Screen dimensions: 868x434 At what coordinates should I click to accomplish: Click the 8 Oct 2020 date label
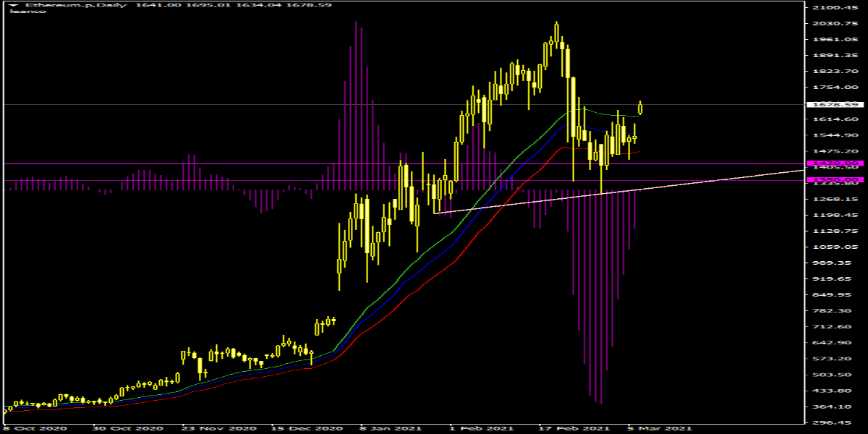35,428
